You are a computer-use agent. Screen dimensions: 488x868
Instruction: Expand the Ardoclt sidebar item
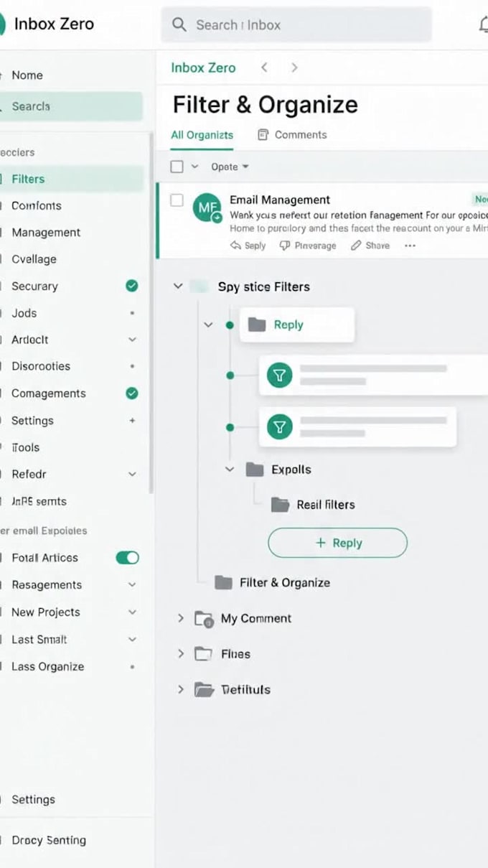click(132, 340)
